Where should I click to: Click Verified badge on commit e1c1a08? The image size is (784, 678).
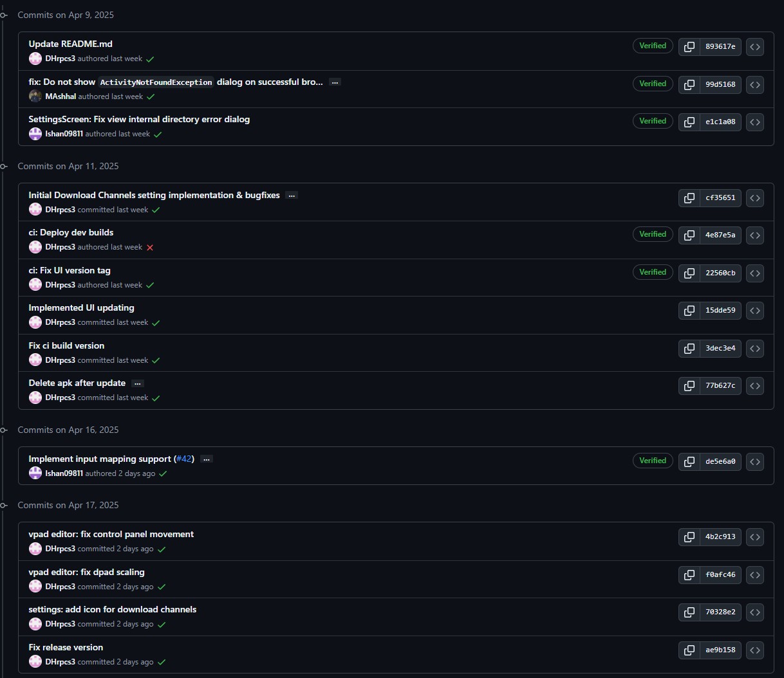[x=653, y=121]
